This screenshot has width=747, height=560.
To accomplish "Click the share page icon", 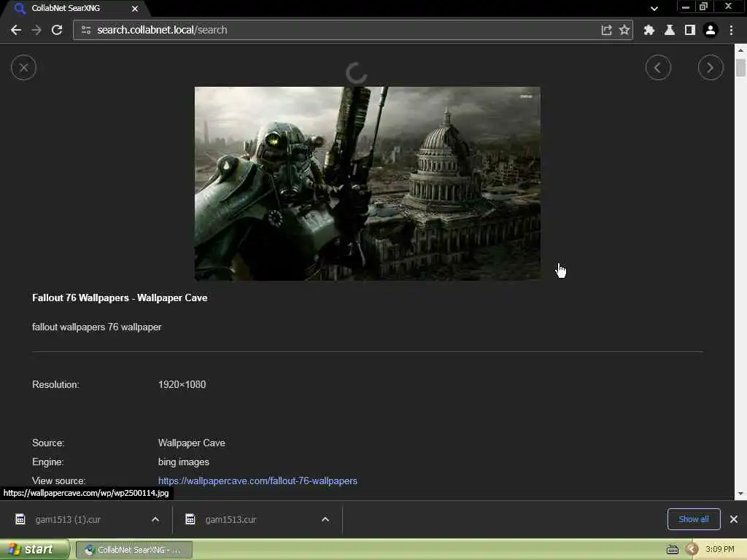I will [606, 30].
